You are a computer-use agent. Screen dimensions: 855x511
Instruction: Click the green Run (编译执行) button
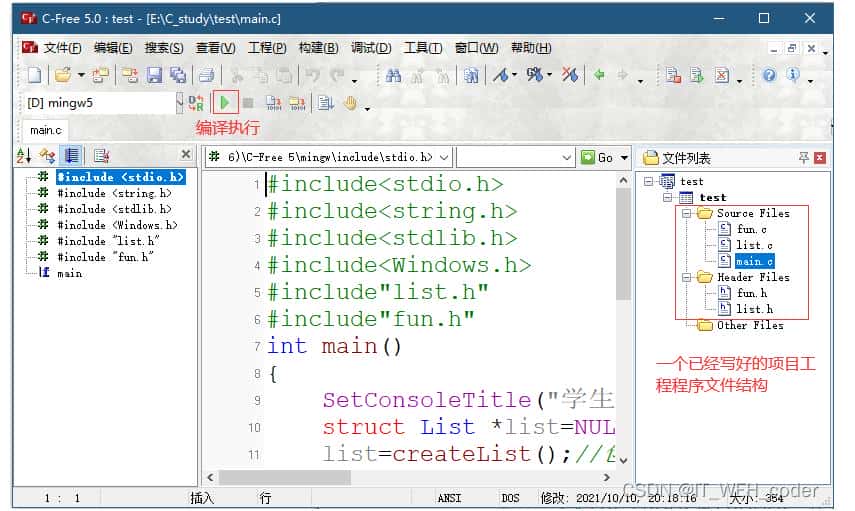(226, 102)
